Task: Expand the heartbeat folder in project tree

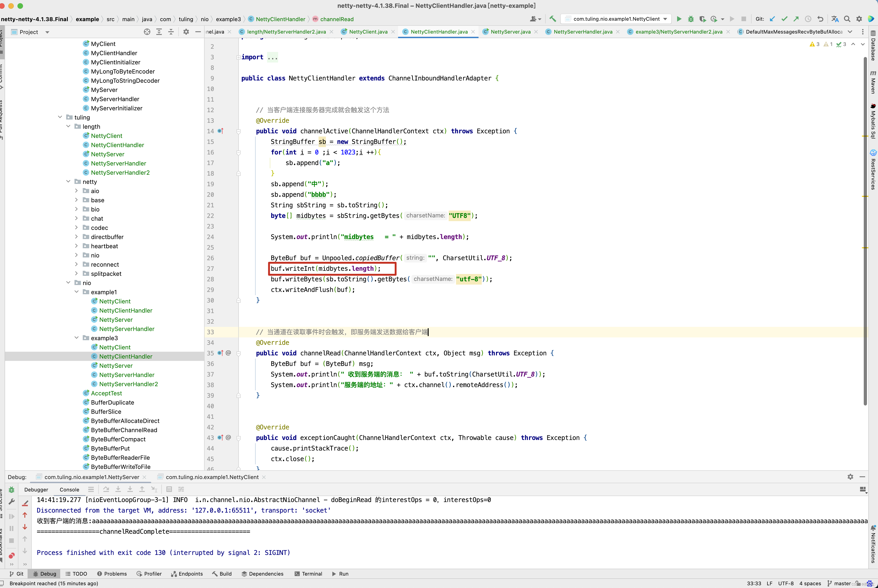Action: (x=77, y=246)
